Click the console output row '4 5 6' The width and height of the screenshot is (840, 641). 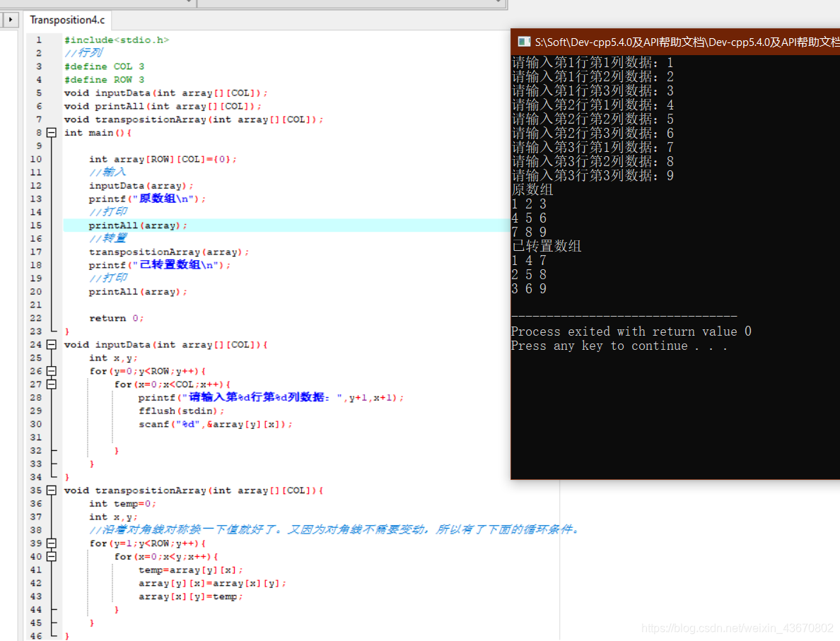pyautogui.click(x=529, y=218)
